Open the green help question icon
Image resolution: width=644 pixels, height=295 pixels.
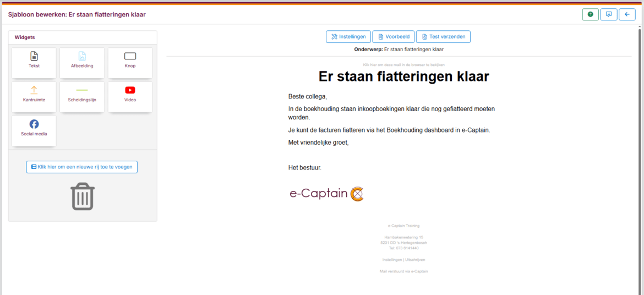pos(590,14)
